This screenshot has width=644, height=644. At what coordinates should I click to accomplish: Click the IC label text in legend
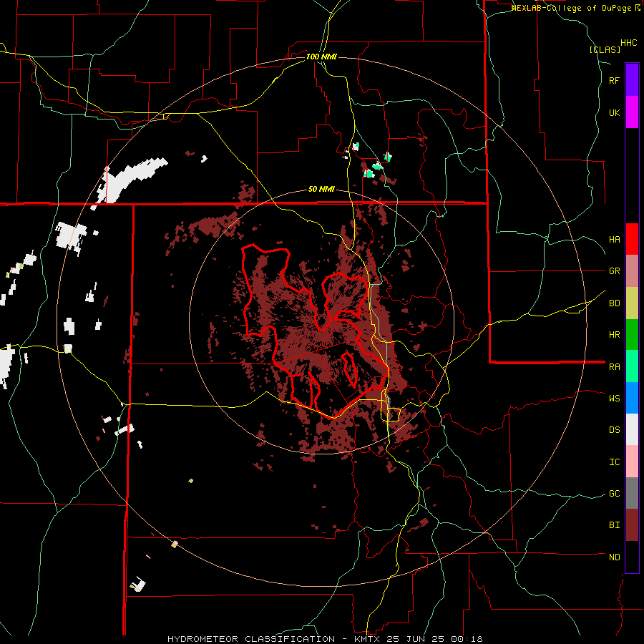tap(615, 462)
